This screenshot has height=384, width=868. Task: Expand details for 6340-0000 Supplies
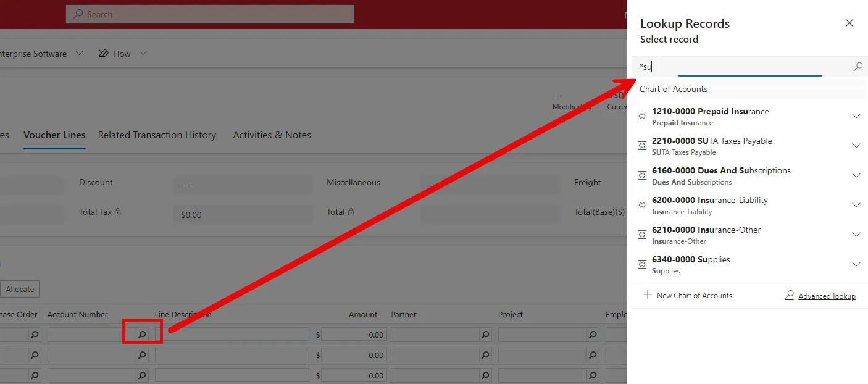point(856,264)
